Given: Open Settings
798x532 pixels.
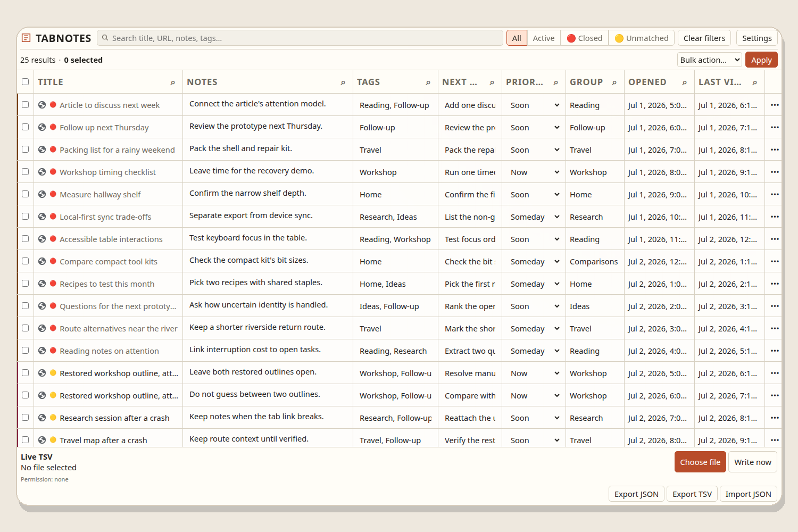Looking at the screenshot, I should click(757, 38).
